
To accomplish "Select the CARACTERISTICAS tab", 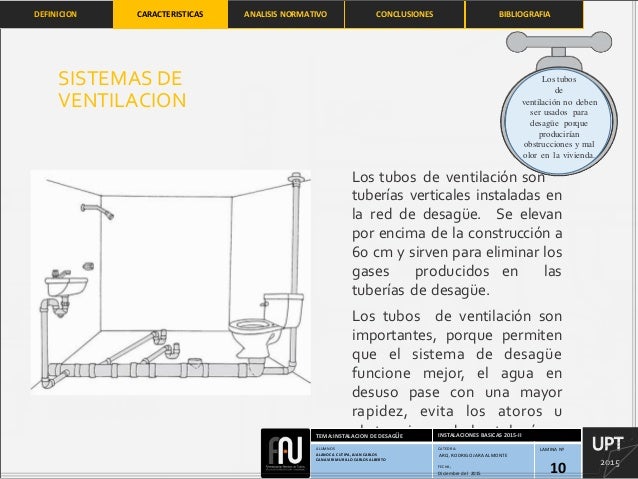I will pyautogui.click(x=170, y=14).
